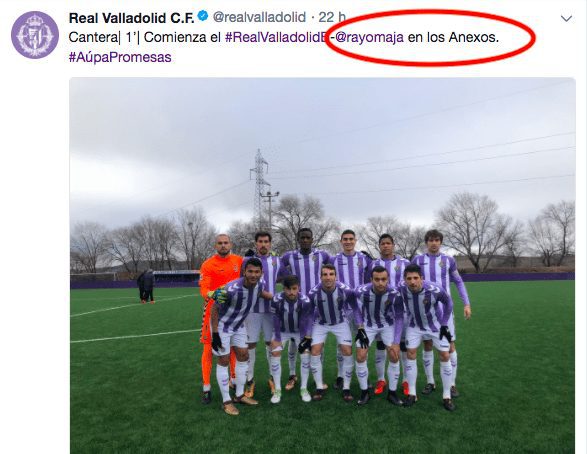Screen dimensions: 587x454
Task: Click the words 'en los Anexos'
Action: [x=451, y=37]
